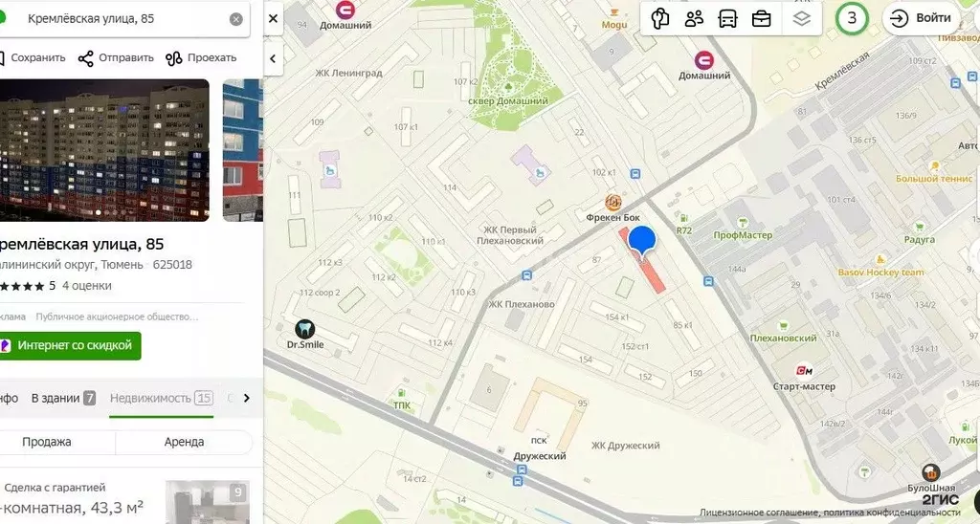Click the Basov Hockey team icon

tap(880, 260)
